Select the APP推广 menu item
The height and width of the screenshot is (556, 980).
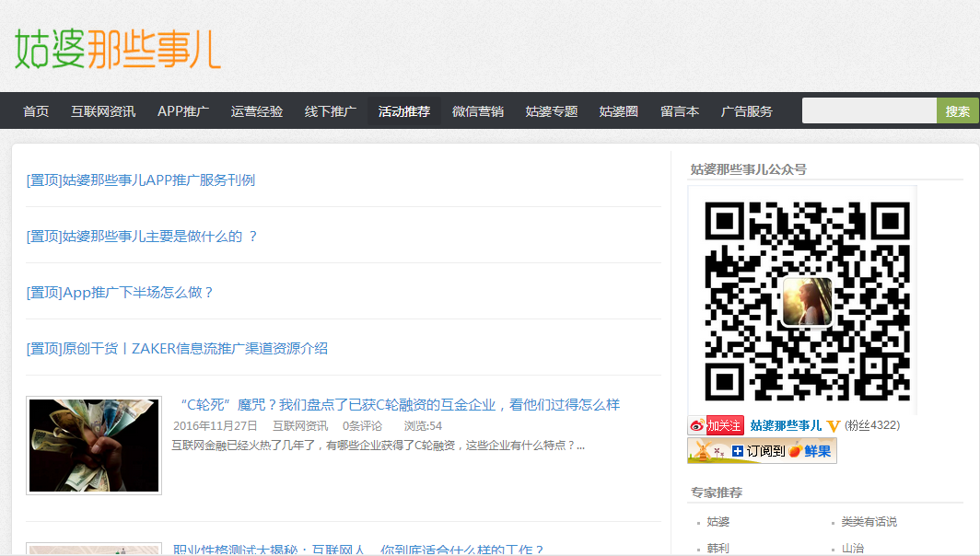(x=183, y=111)
